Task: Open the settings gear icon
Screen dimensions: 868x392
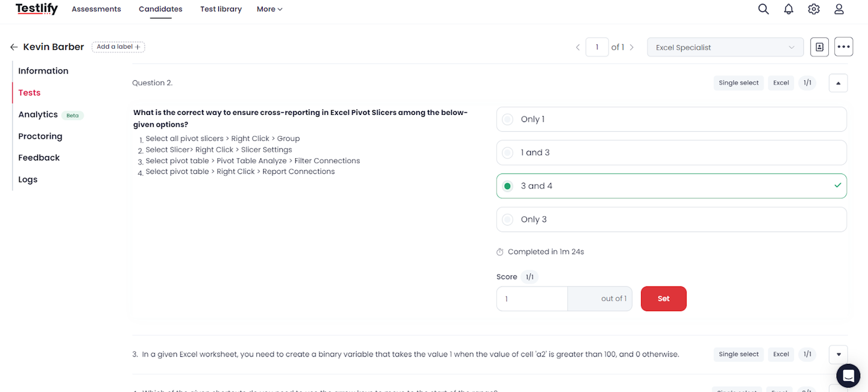Action: pyautogui.click(x=814, y=9)
